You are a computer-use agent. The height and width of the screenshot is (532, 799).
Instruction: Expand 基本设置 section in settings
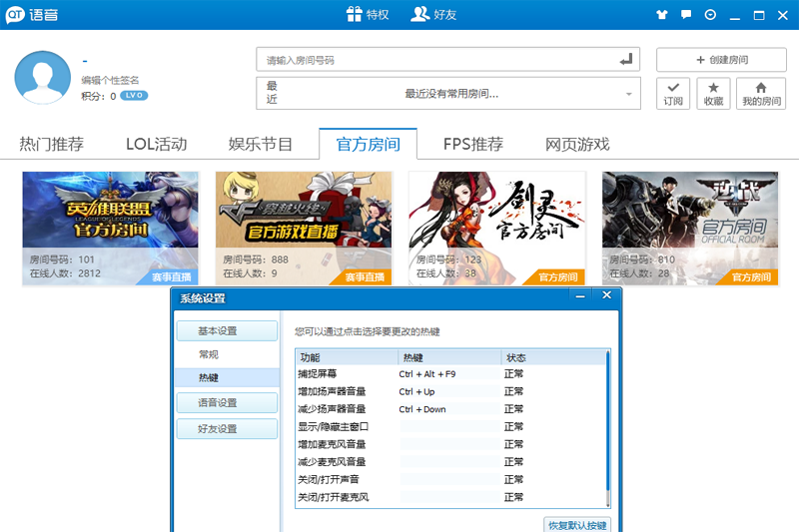click(x=228, y=331)
